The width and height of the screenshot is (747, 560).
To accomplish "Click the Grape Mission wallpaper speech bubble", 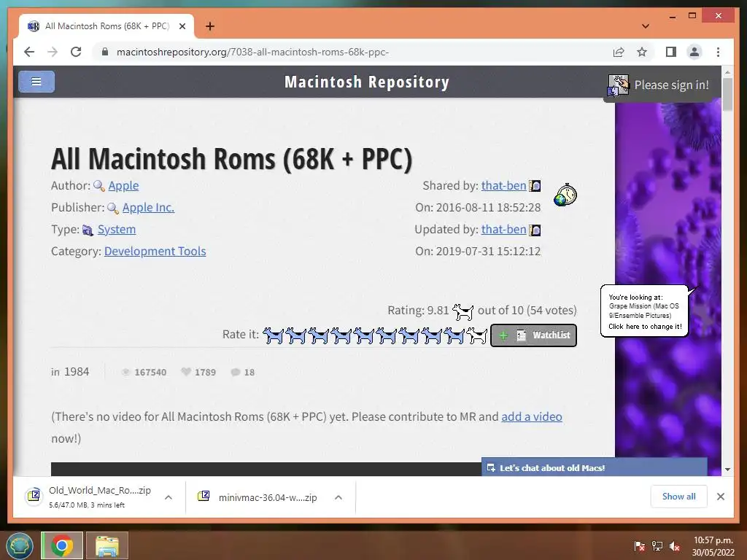I will point(645,311).
